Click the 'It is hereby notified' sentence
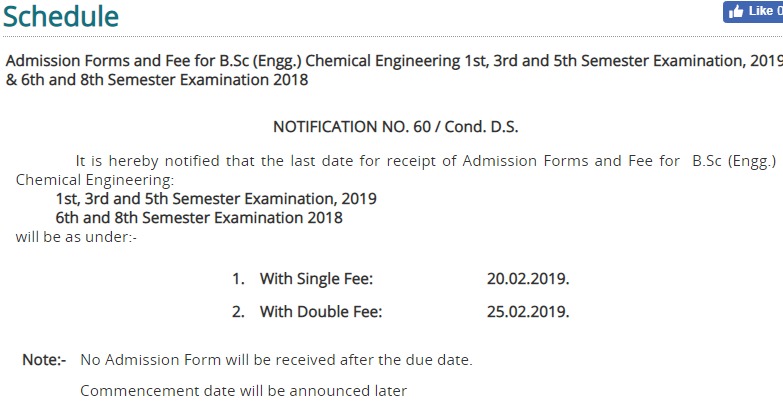The height and width of the screenshot is (406, 783). pyautogui.click(x=426, y=161)
